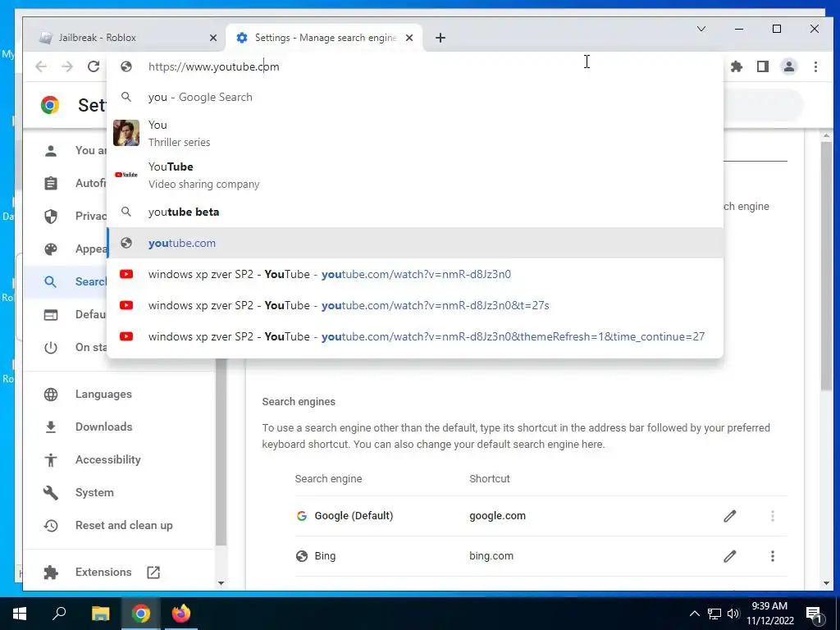Click the Downloads arrow icon
This screenshot has height=630, width=840.
click(x=51, y=427)
